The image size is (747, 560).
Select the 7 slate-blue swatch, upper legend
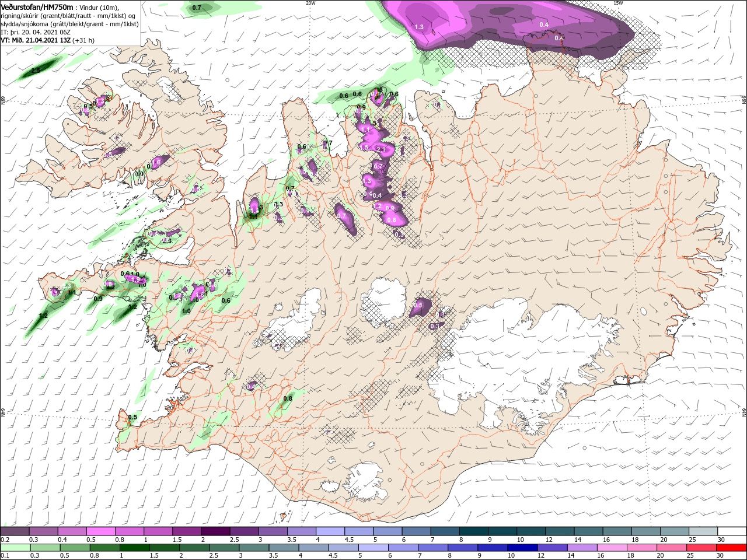445,531
